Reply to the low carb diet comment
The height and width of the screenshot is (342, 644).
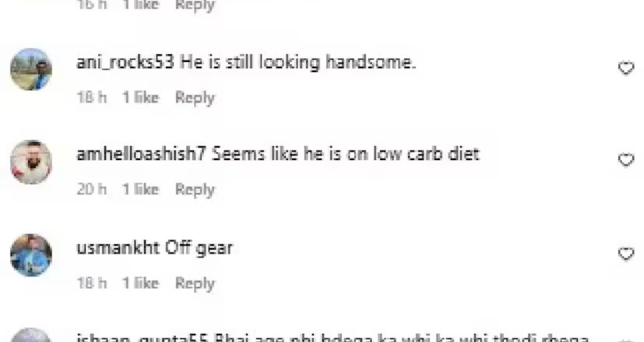[x=195, y=190]
